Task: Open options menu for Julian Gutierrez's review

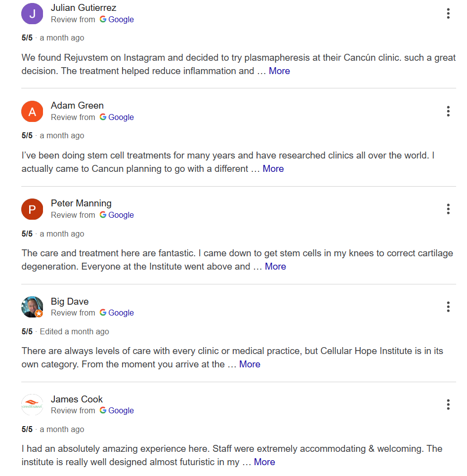Action: coord(448,14)
